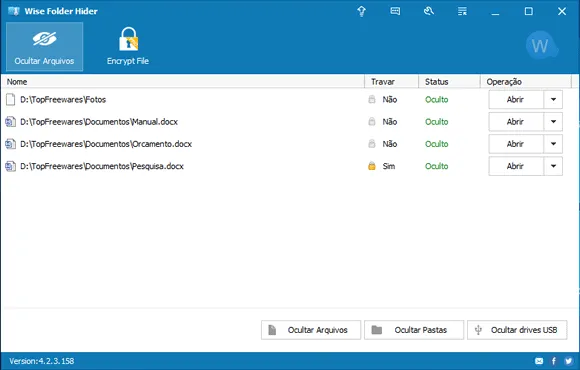Click the Ocultar drives USB button

tap(517, 330)
